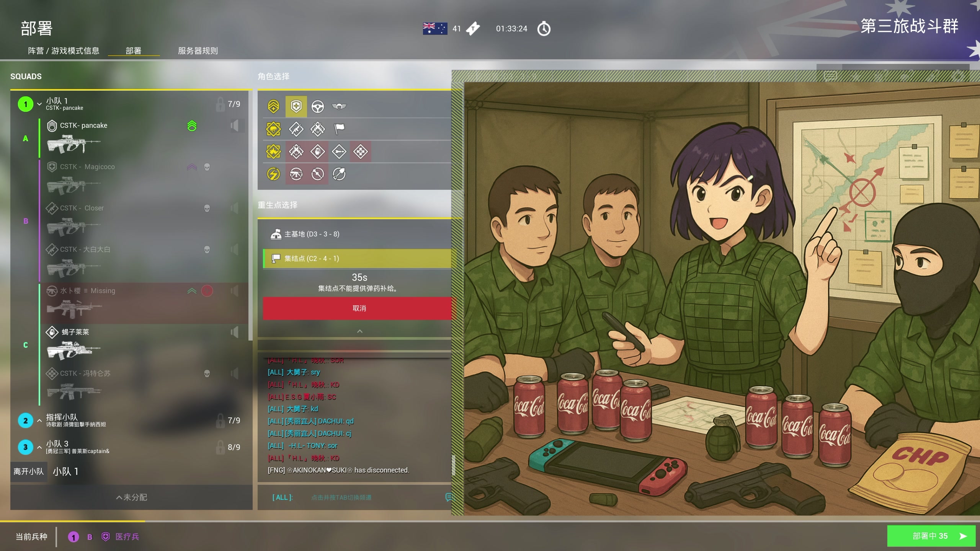Switch the [ ALL ] chat channel label
This screenshot has height=551, width=980.
click(x=283, y=497)
